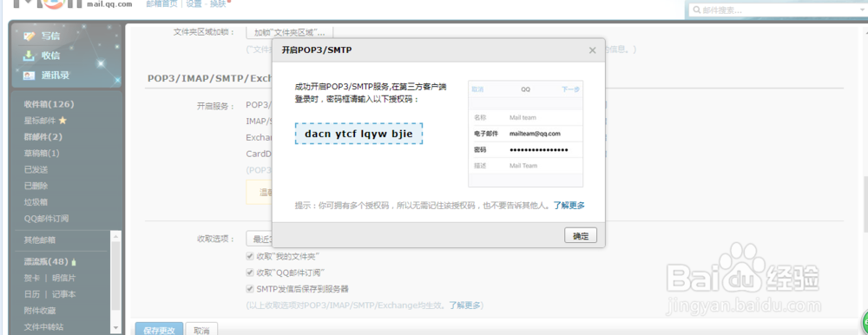This screenshot has width=868, height=335.
Task: Click the star icon beside 星标邮件
Action: tap(62, 120)
